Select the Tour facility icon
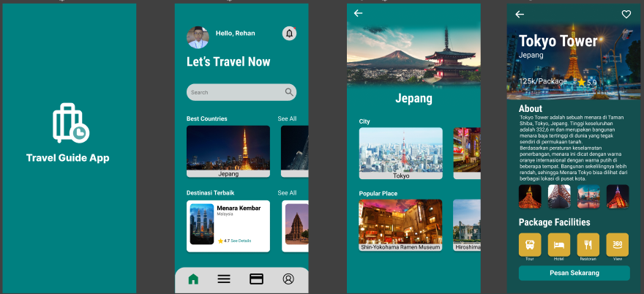The width and height of the screenshot is (644, 294). [x=530, y=244]
